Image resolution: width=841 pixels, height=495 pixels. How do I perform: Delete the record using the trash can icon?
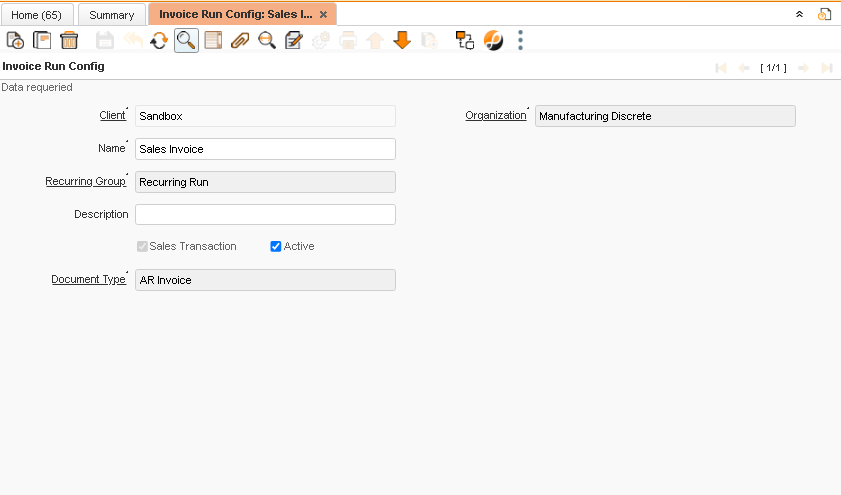click(69, 40)
